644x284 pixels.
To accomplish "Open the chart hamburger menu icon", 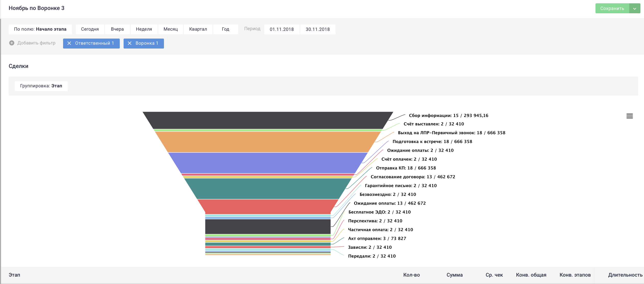I will point(629,116).
